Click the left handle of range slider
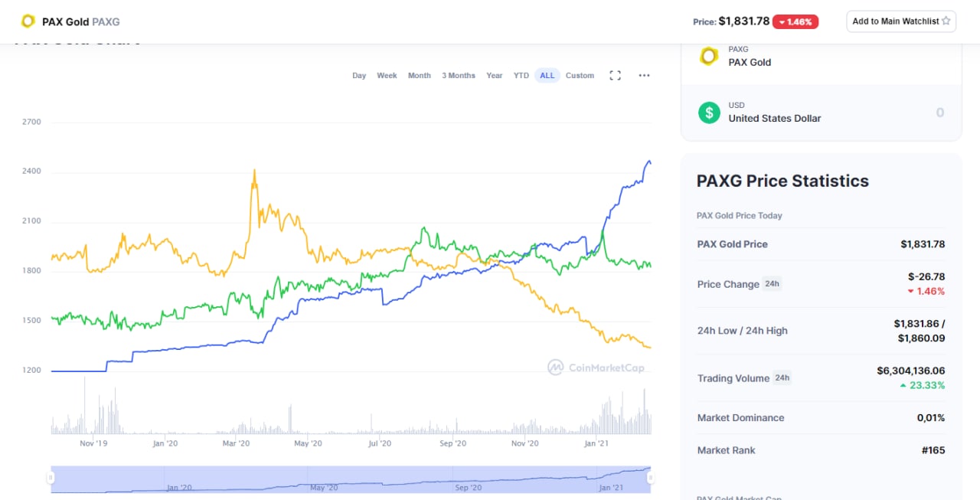The image size is (980, 500). [51, 478]
